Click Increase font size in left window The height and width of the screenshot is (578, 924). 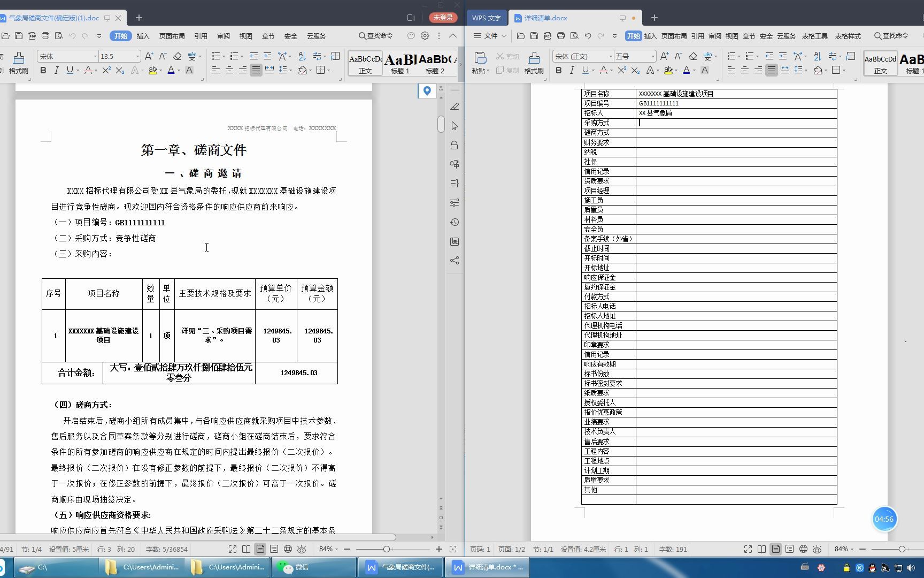pyautogui.click(x=149, y=56)
